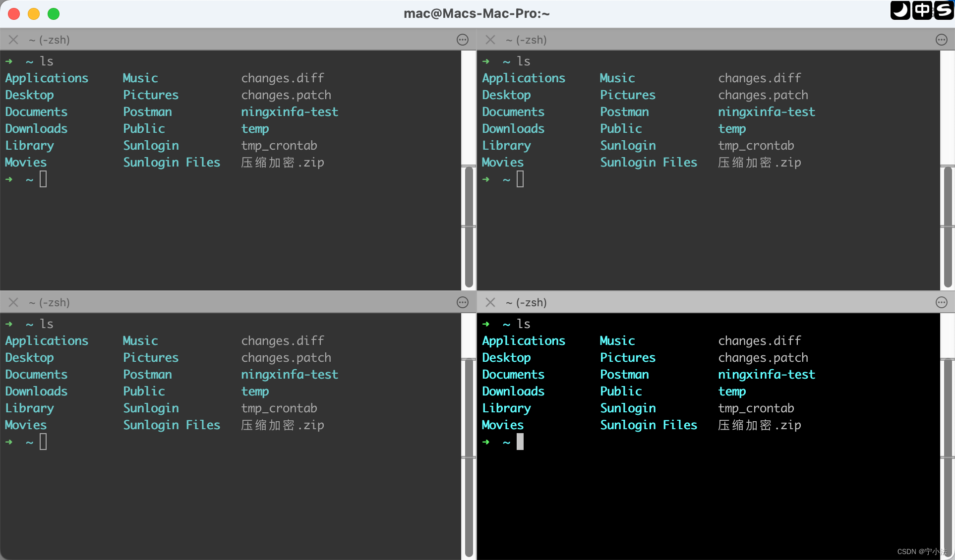955x560 pixels.
Task: Open bottom-left pane options ellipsis menu
Action: tap(462, 302)
